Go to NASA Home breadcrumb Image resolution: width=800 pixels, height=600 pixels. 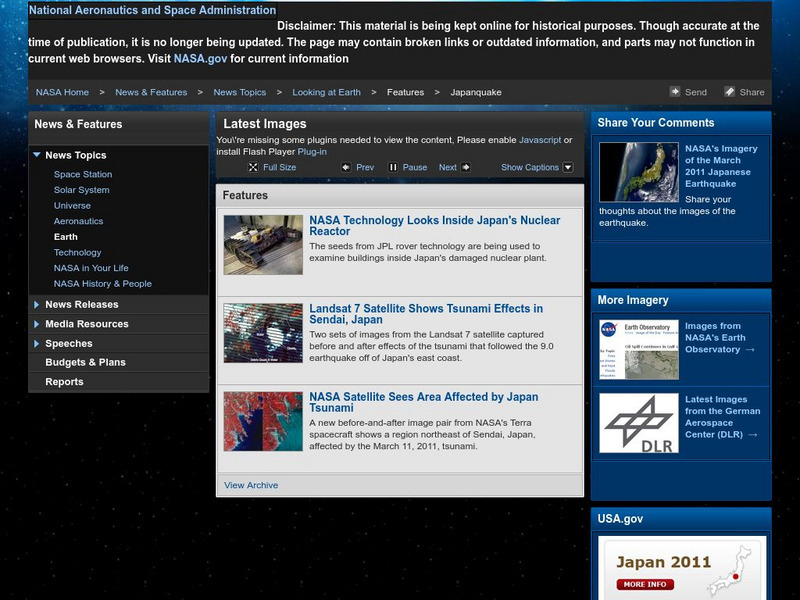click(62, 92)
